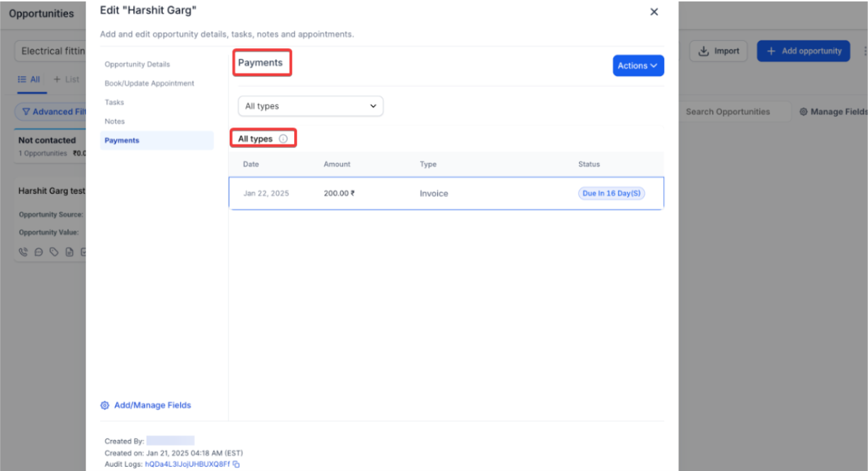The width and height of the screenshot is (868, 471).
Task: Click the info icon beside All types heading
Action: click(283, 139)
